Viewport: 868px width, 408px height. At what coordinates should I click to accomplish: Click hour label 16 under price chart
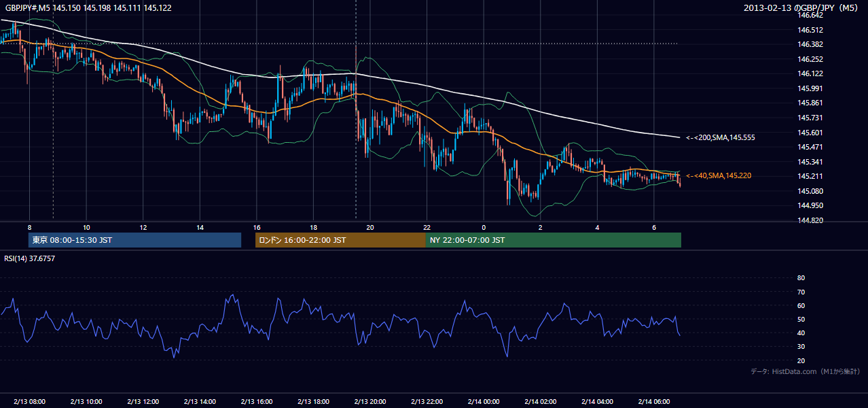(257, 227)
